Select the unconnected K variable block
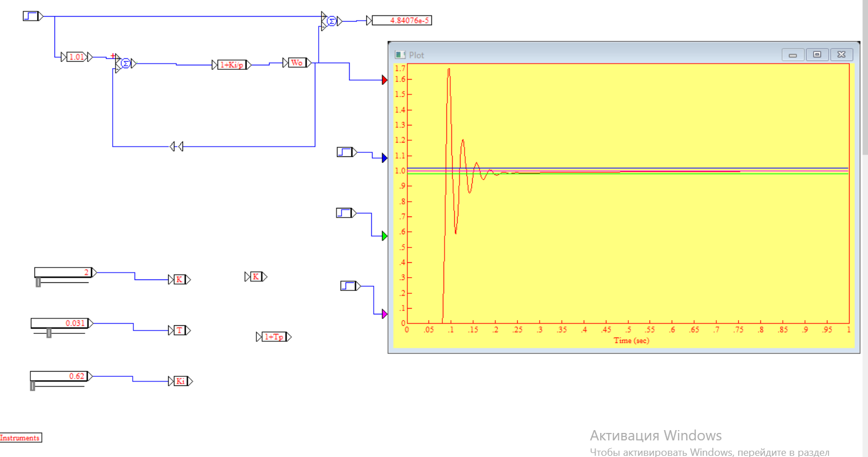Screen dimensions: 868x457 click(x=256, y=277)
